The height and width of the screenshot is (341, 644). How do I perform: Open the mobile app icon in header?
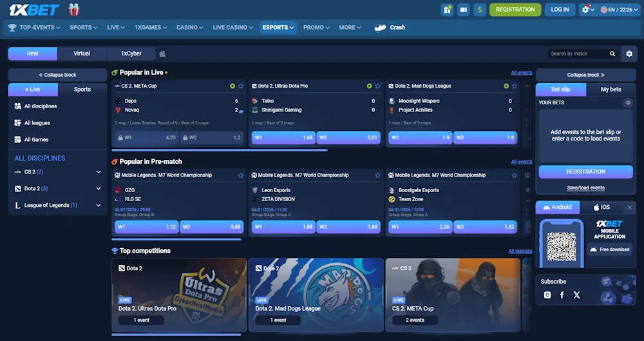463,10
